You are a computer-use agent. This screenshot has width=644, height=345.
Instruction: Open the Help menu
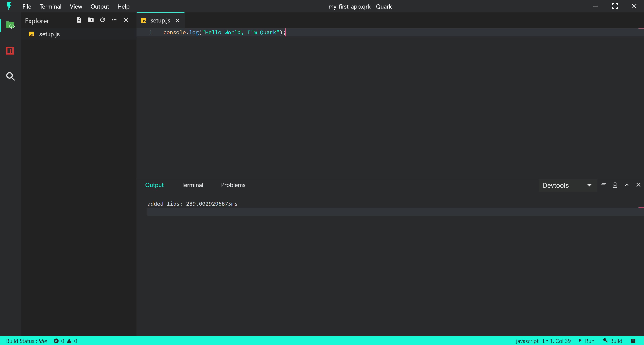123,7
